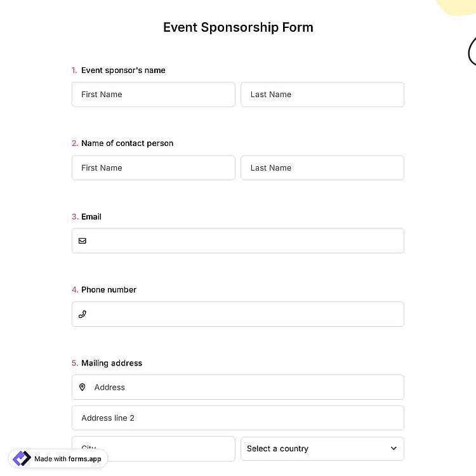
Task: Focus the Address line 2 field
Action: click(x=238, y=418)
